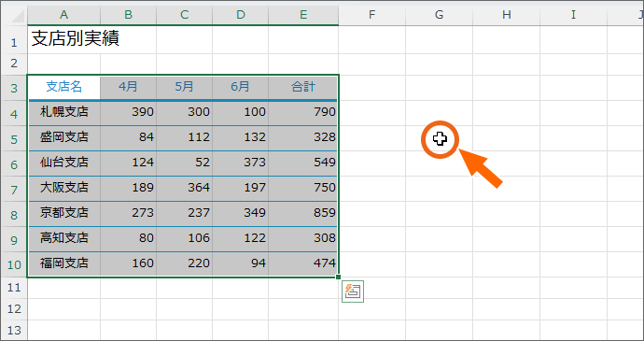Select column F header

point(372,15)
